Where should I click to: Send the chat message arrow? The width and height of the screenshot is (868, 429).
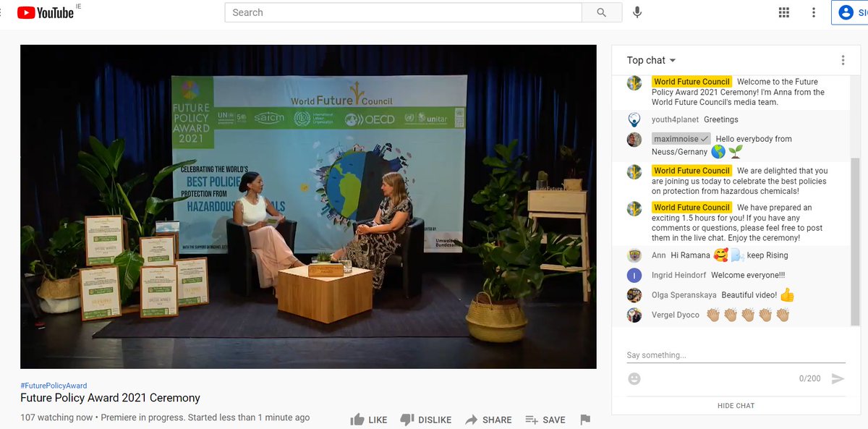pos(838,378)
